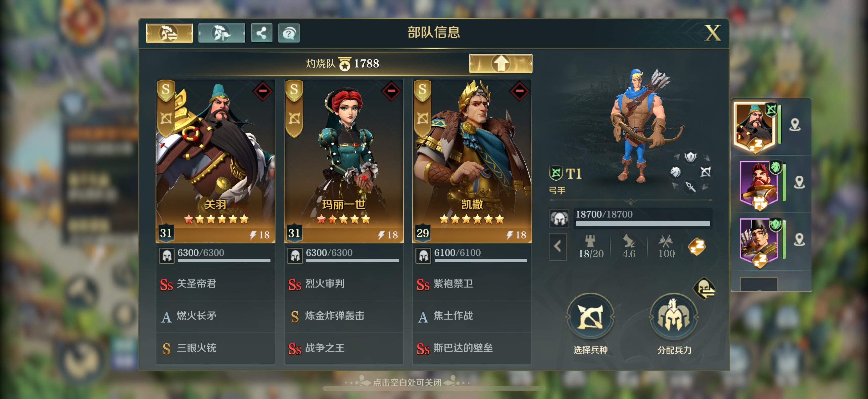Click the gold upgrade arrow button
This screenshot has height=399, width=868.
[x=501, y=63]
